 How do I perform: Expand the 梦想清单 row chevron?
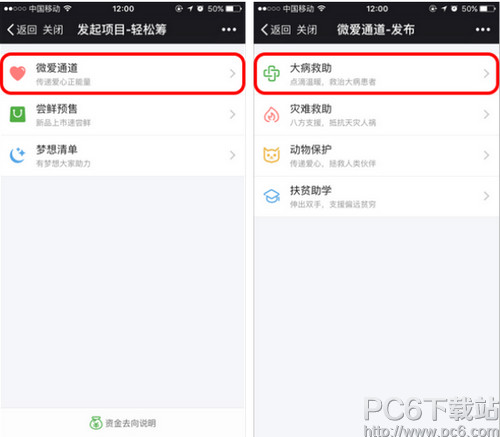[233, 155]
